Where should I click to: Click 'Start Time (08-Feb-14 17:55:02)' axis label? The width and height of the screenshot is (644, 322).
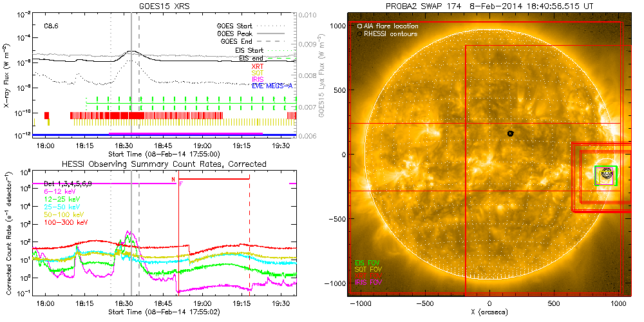pyautogui.click(x=164, y=312)
